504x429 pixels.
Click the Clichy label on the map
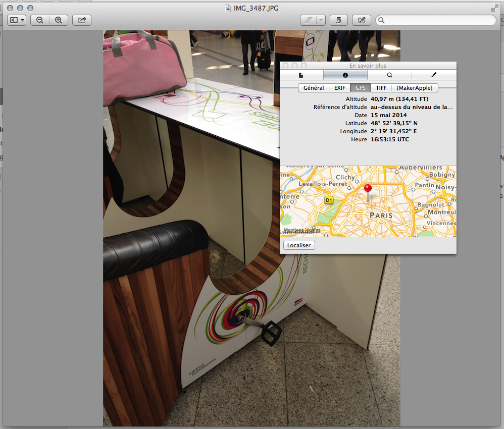click(x=345, y=177)
